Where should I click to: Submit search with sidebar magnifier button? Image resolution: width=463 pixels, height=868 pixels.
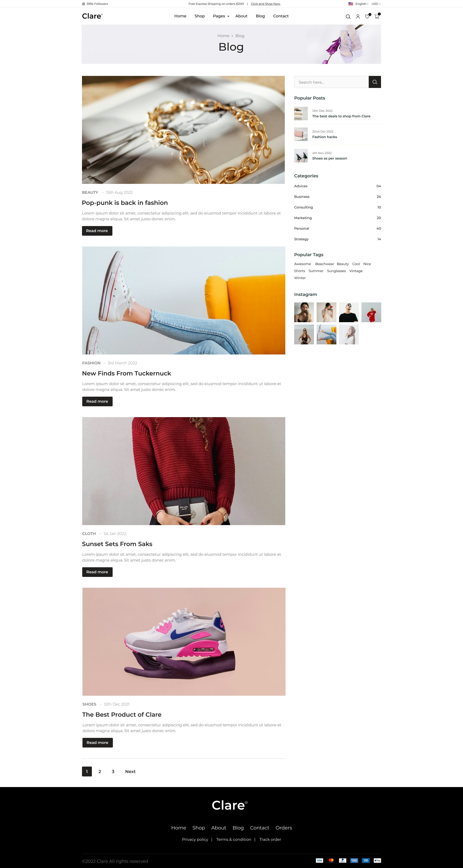375,82
